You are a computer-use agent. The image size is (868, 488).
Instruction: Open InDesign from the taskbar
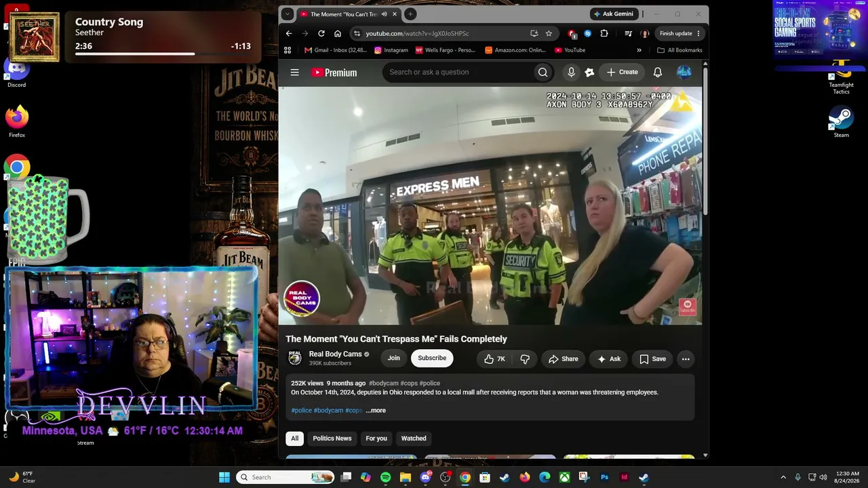pos(624,477)
